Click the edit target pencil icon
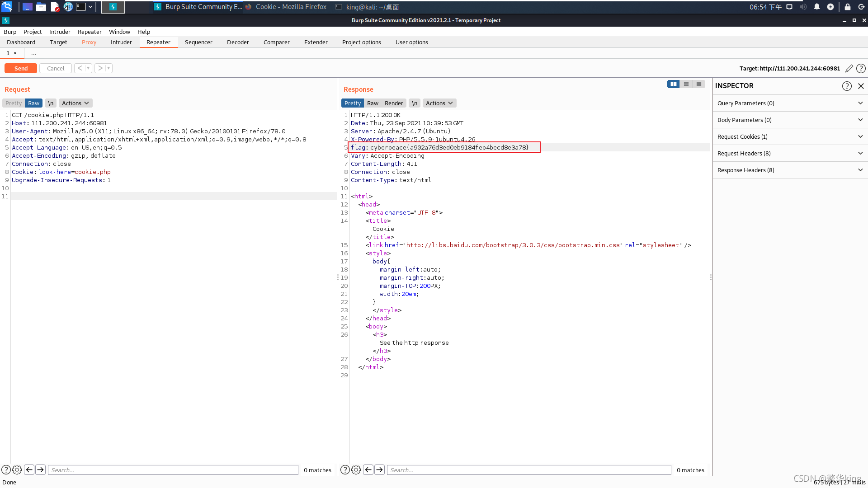The height and width of the screenshot is (488, 868). tap(849, 68)
